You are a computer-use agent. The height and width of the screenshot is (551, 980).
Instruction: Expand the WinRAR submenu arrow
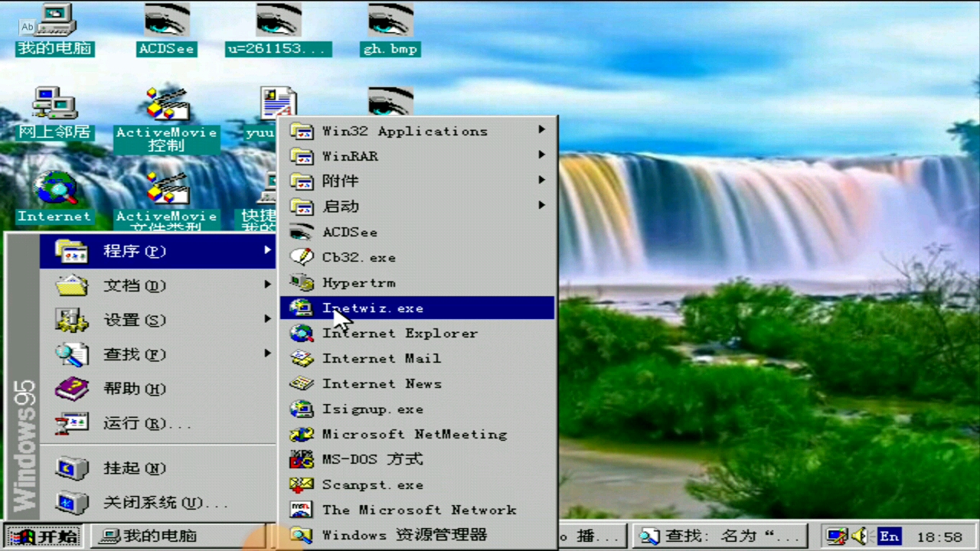pyautogui.click(x=541, y=155)
